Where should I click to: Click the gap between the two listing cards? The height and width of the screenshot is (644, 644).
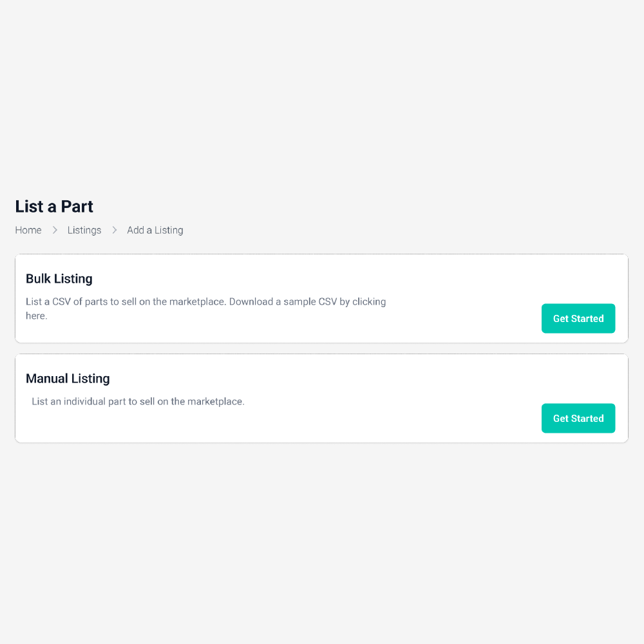[322, 348]
